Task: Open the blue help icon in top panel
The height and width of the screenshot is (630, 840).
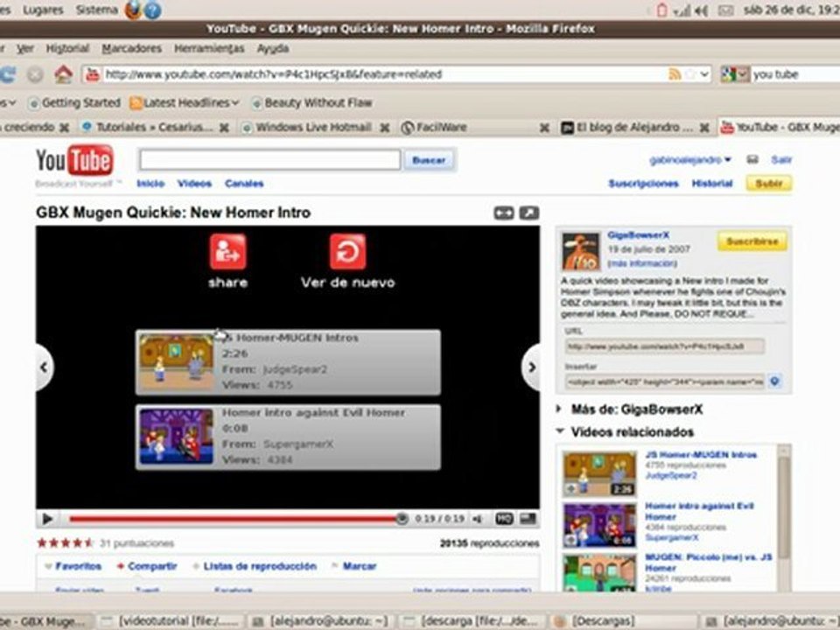Action: (x=152, y=10)
